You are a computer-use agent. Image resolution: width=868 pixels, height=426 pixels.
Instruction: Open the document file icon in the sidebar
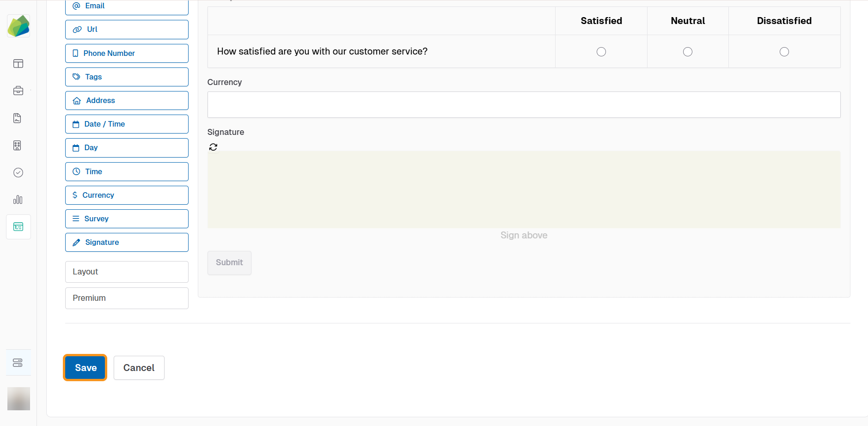[x=18, y=118]
